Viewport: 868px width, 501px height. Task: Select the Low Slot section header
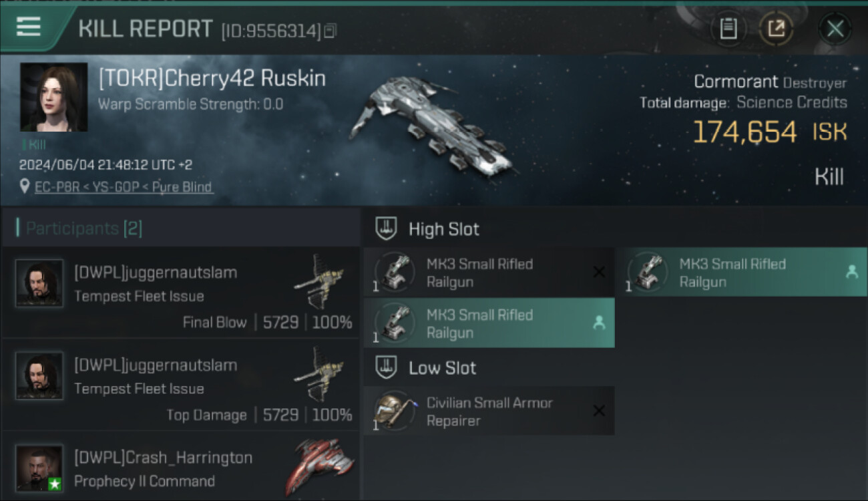pos(442,368)
